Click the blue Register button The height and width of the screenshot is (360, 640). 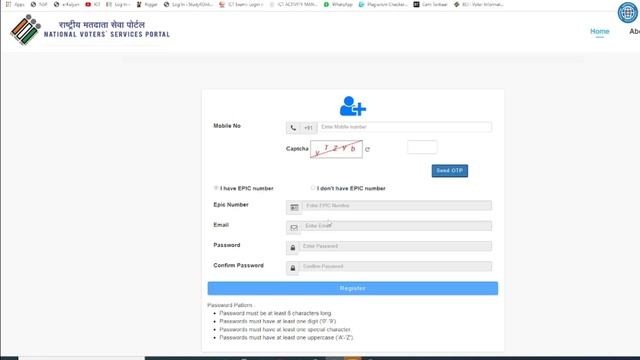point(353,288)
